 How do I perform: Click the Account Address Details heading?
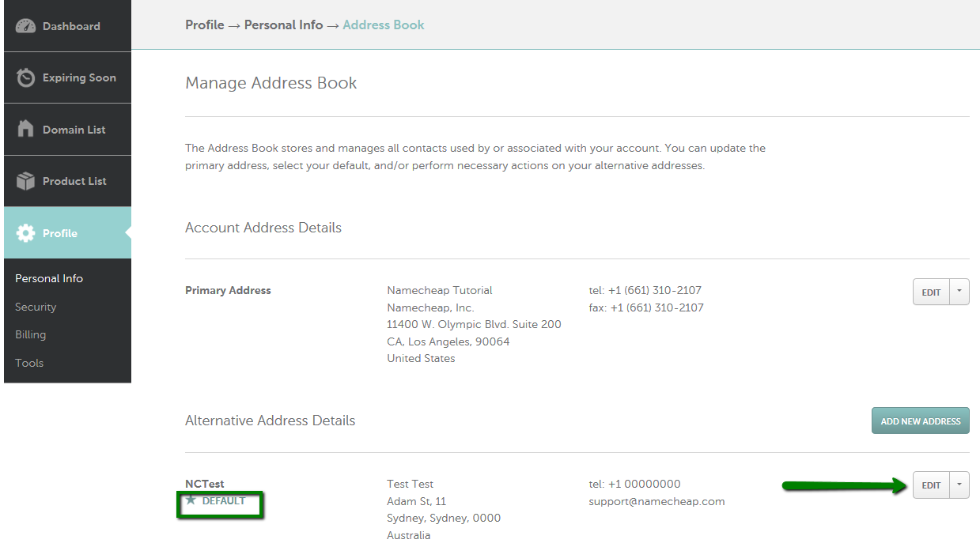click(263, 228)
